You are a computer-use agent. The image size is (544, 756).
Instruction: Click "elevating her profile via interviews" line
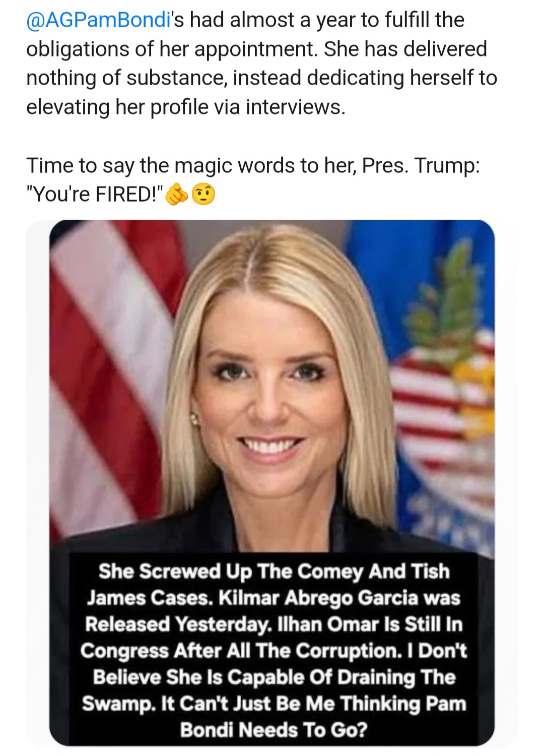coord(186,107)
